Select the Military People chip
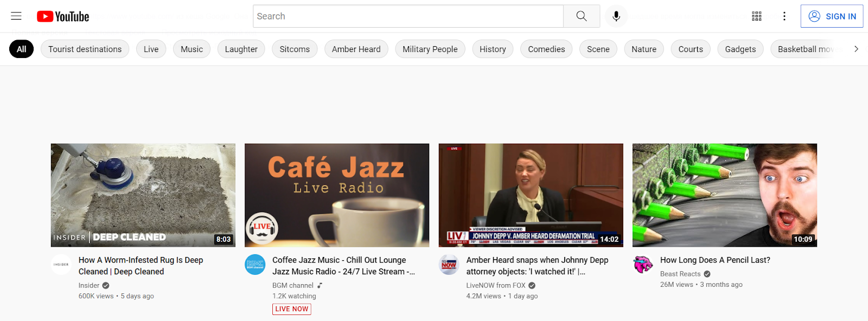The width and height of the screenshot is (868, 321). point(430,49)
